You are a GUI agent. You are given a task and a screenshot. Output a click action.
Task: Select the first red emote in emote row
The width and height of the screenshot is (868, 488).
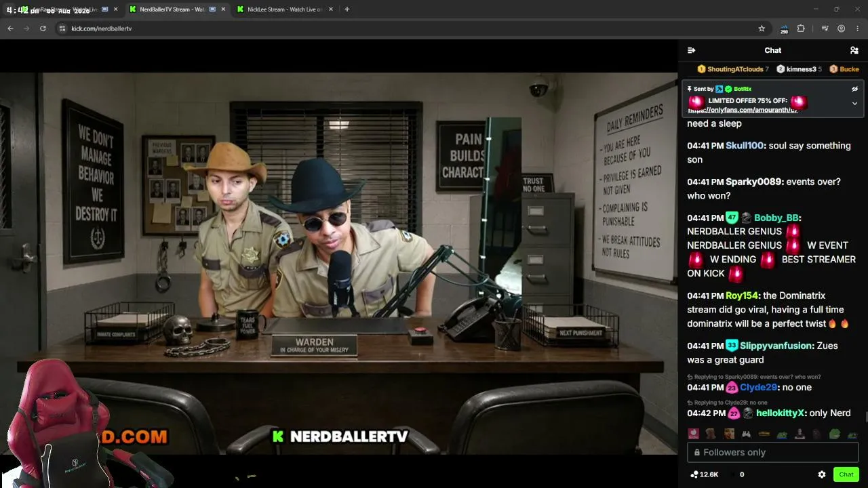tap(693, 434)
